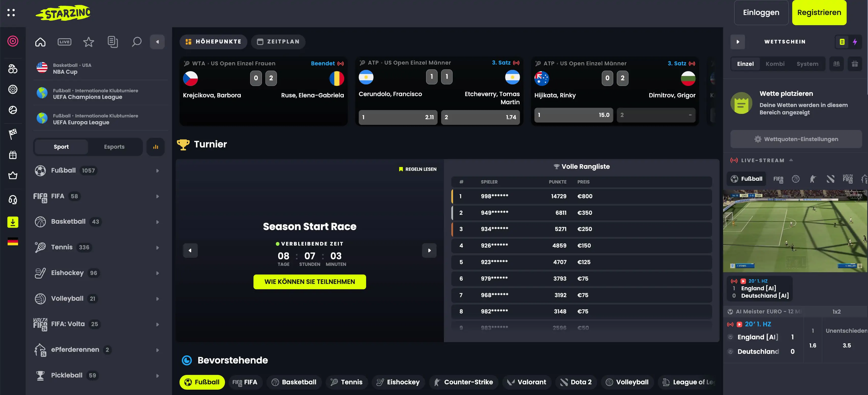This screenshot has width=868, height=395.
Task: Select System bet type
Action: (x=807, y=64)
